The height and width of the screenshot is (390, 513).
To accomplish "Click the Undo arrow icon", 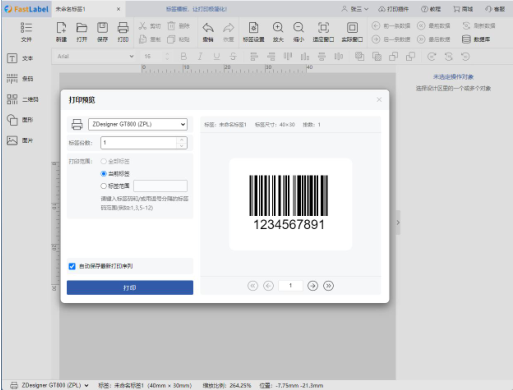I will pyautogui.click(x=208, y=28).
